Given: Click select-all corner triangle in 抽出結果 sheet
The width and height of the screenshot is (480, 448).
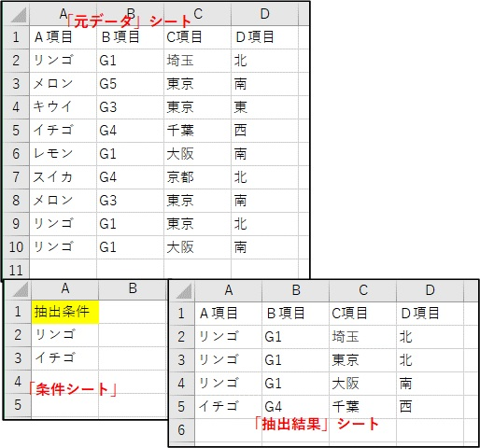Looking at the screenshot, I should 183,291.
